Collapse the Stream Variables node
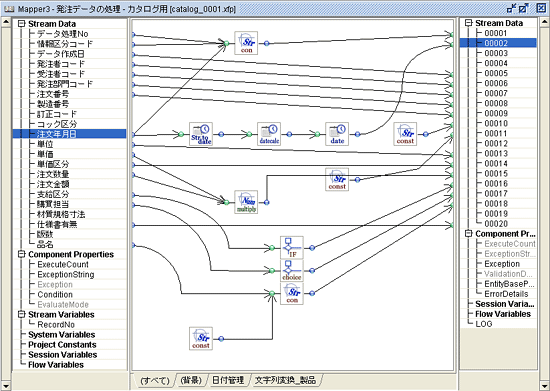This screenshot has height=391, width=550. pyautogui.click(x=22, y=314)
